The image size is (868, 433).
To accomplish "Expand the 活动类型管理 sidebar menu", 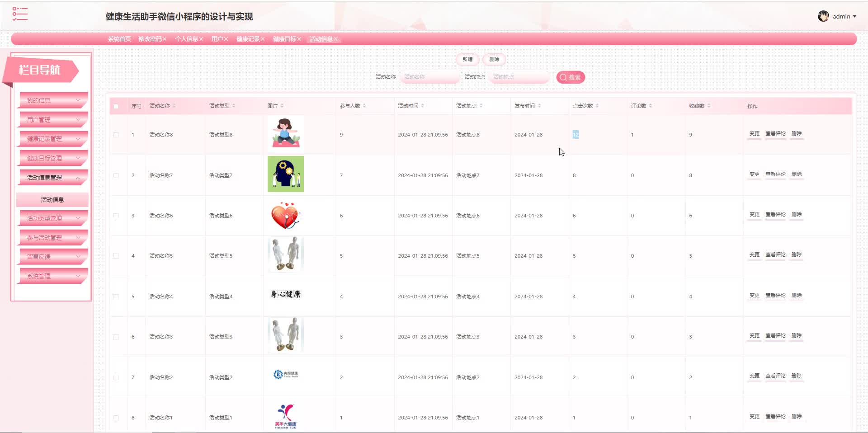I will [53, 218].
